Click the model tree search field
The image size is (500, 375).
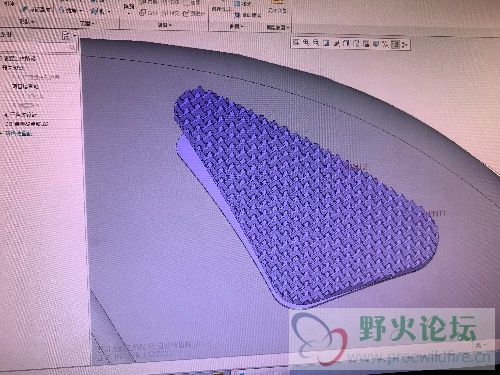pyautogui.click(x=38, y=47)
